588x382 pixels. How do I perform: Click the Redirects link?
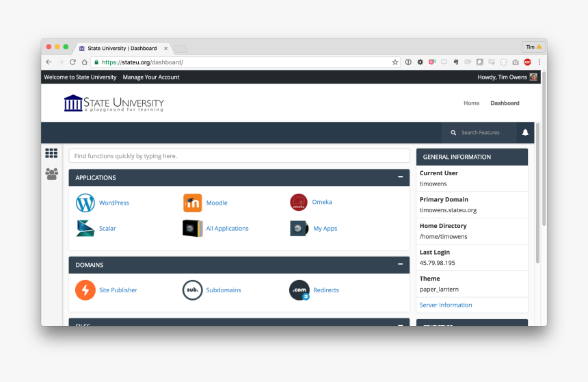326,290
